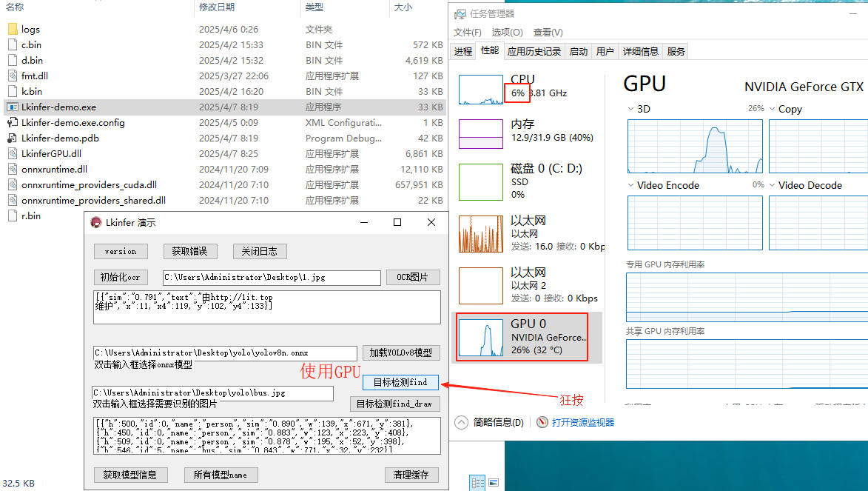Switch to the Details tab
868x491 pixels.
point(641,52)
